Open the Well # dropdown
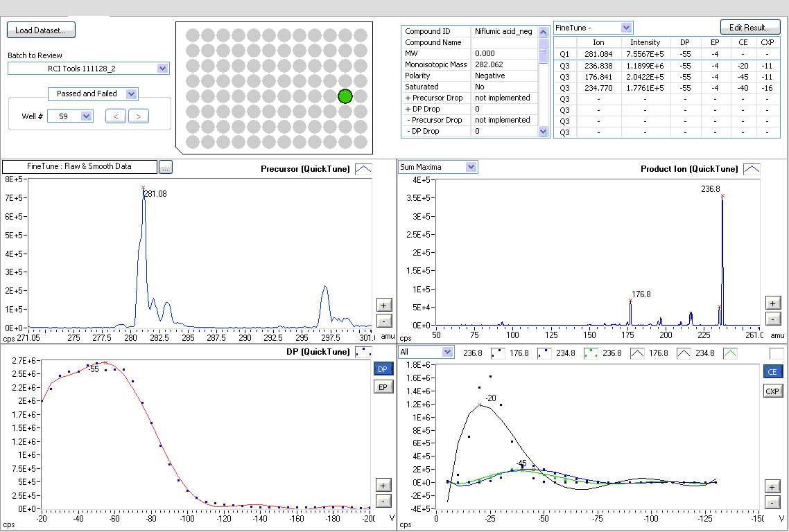The height and width of the screenshot is (532, 789). 86,116
